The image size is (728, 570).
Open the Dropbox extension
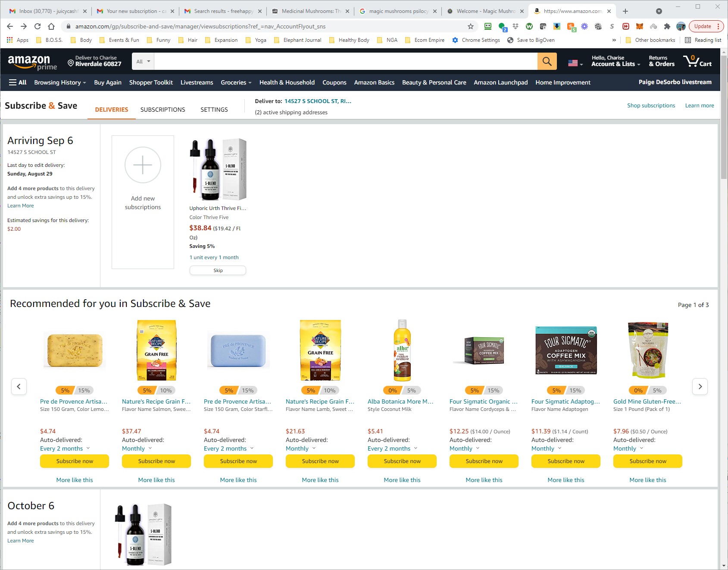tap(516, 26)
